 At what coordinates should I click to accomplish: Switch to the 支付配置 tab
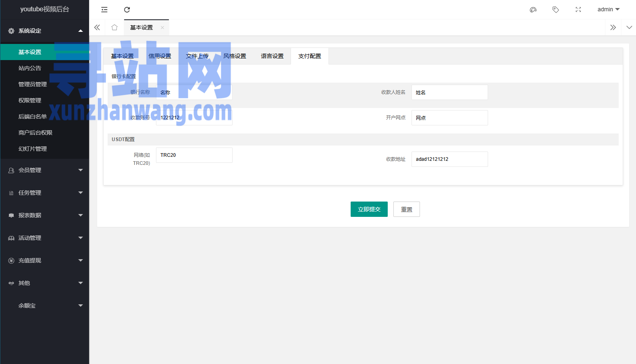[310, 56]
